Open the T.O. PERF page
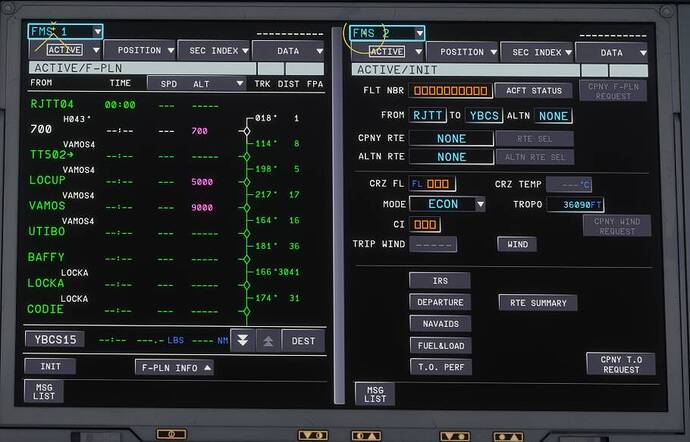 (x=441, y=367)
